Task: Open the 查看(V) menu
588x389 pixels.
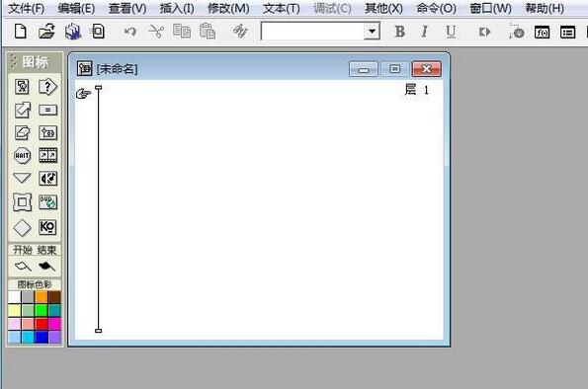Action: click(x=127, y=8)
